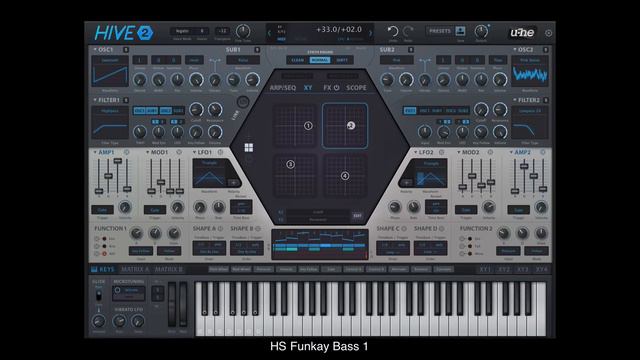Click the AMP1 Sustain slider handle
This screenshot has height=360, width=640.
click(118, 161)
